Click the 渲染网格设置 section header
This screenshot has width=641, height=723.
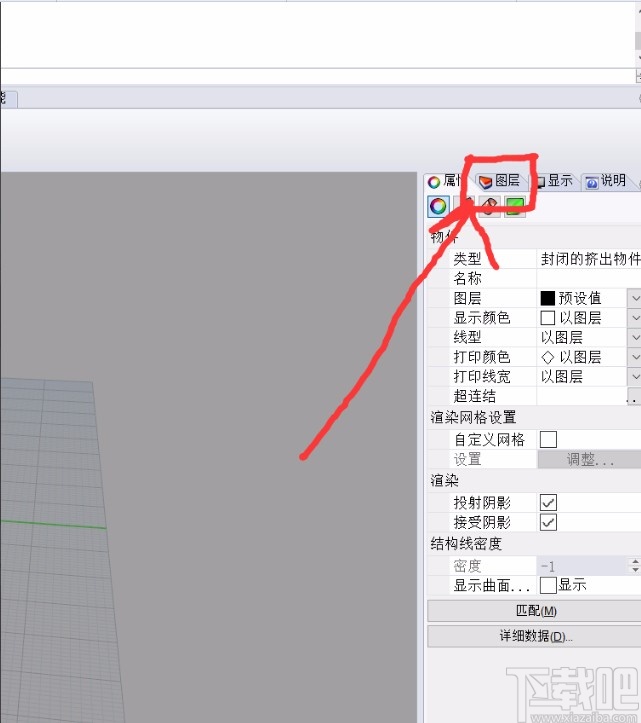pyautogui.click(x=473, y=417)
